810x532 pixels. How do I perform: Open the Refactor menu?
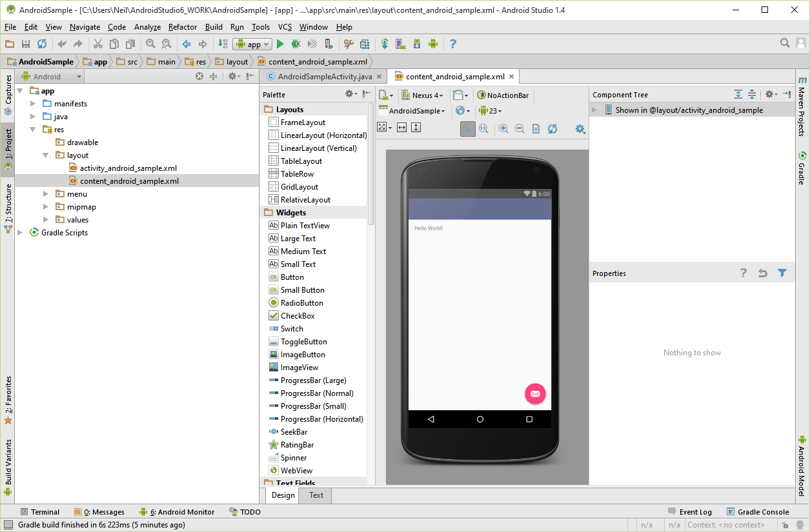(183, 27)
